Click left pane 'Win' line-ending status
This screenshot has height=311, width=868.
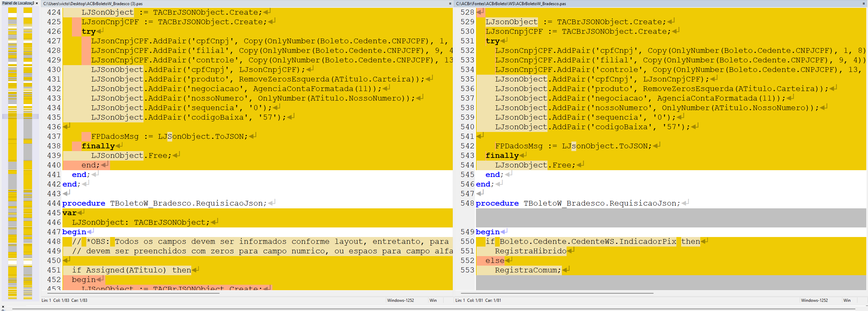tap(433, 300)
